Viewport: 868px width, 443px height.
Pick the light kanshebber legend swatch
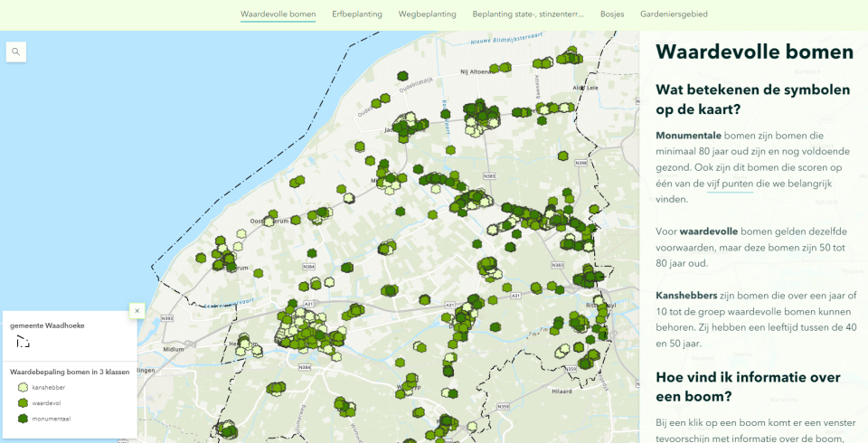(x=23, y=387)
